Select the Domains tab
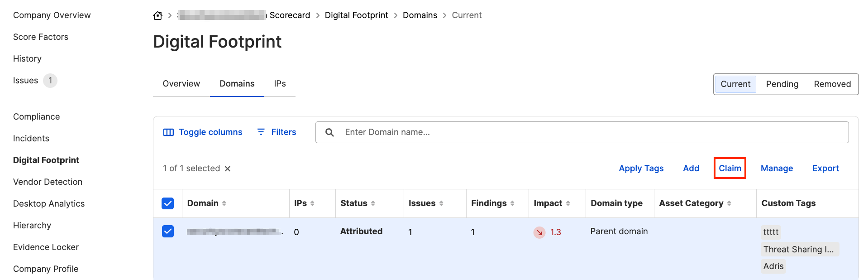Screen dimensions: 868x280 coord(237,84)
